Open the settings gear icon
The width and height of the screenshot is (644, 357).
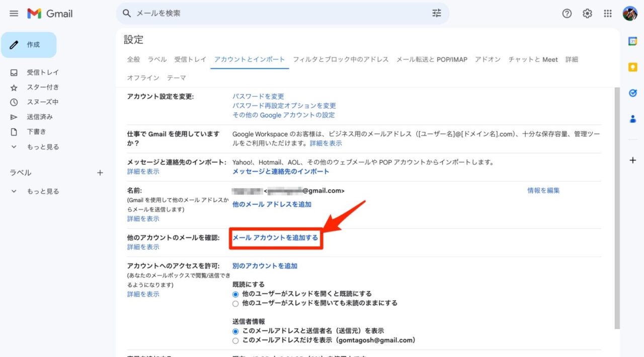[x=587, y=14]
